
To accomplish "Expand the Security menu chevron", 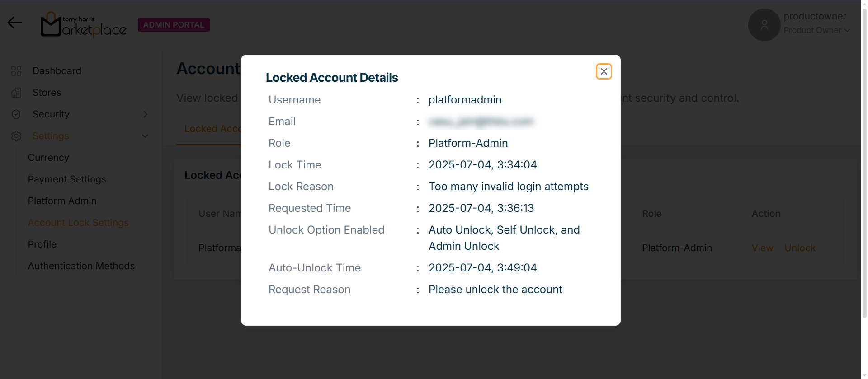I will pyautogui.click(x=145, y=114).
